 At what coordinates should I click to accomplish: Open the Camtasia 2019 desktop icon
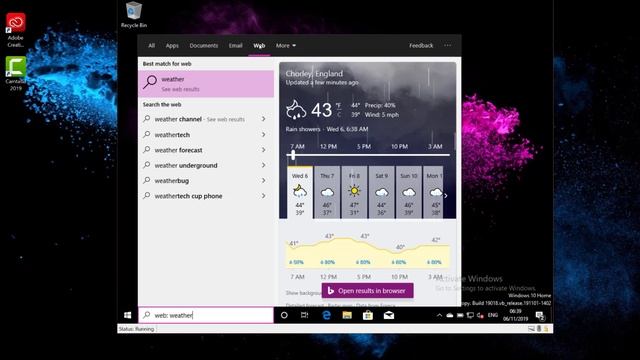point(16,73)
